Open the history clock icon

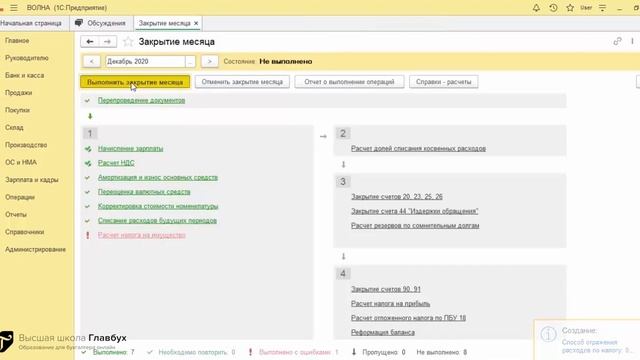[x=553, y=8]
